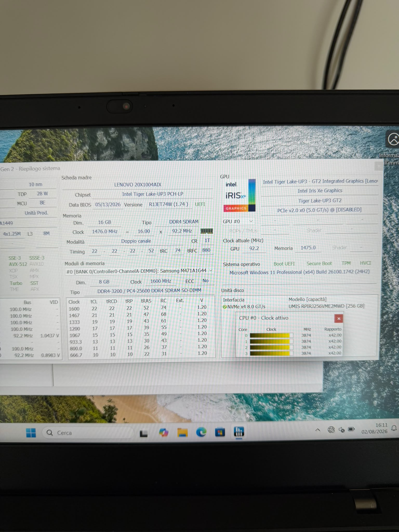Click the Doppio canale mode field
The image size is (399, 532).
[136, 241]
